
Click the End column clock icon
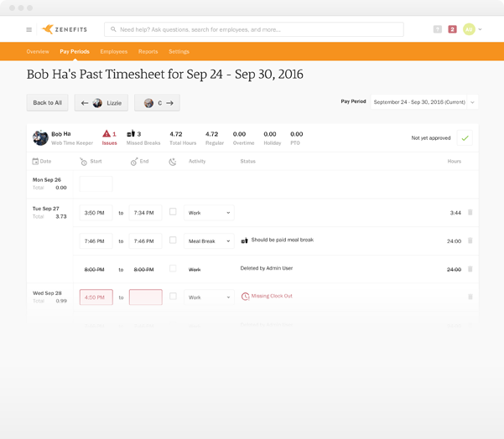[x=134, y=162]
